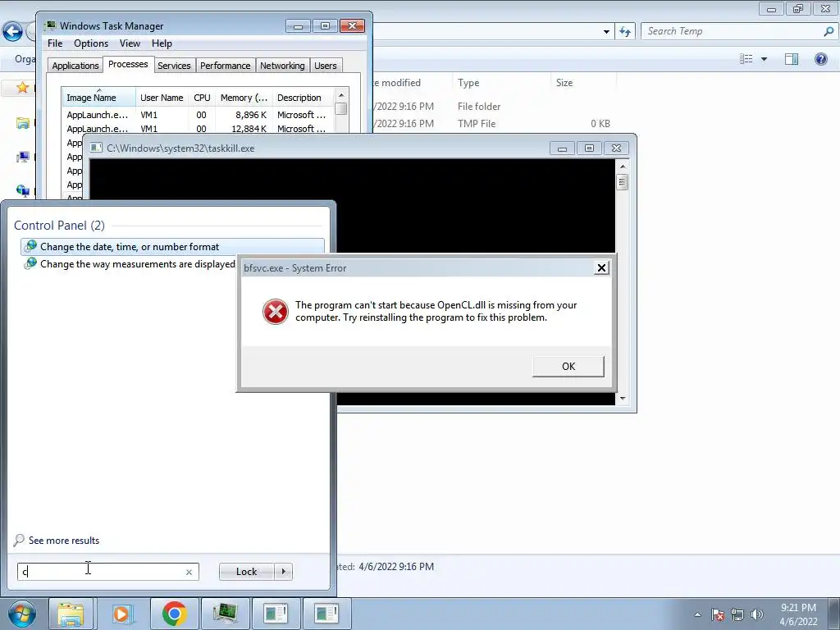Click the Search Temp magnifier icon
Screen dimensions: 840x630
(x=829, y=31)
